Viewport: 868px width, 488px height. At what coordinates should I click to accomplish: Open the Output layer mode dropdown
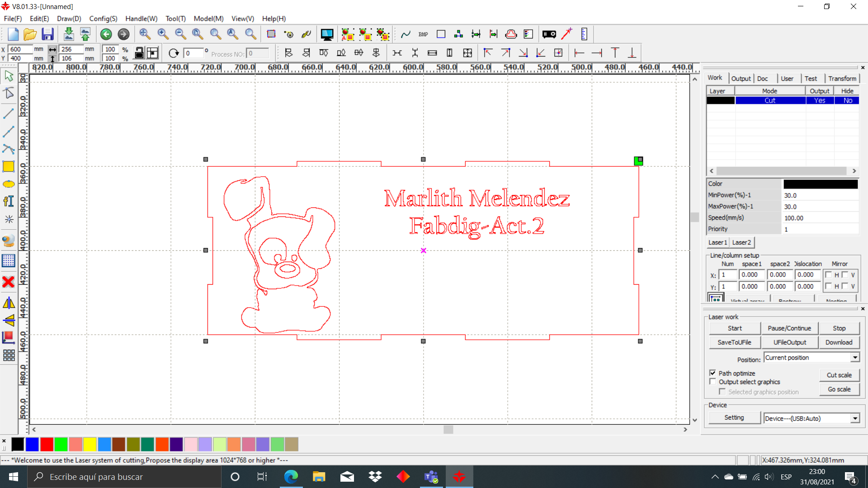819,100
